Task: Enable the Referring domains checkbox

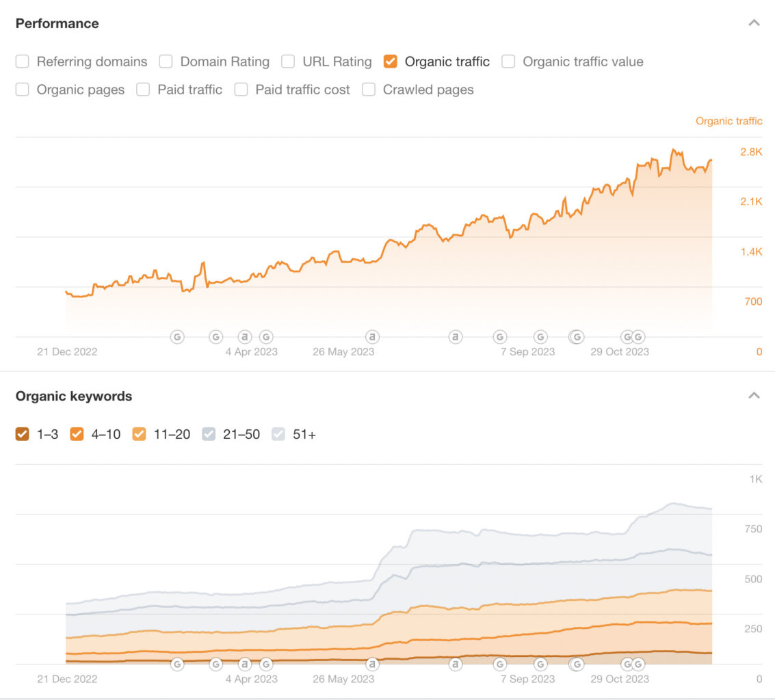Action: pos(23,62)
